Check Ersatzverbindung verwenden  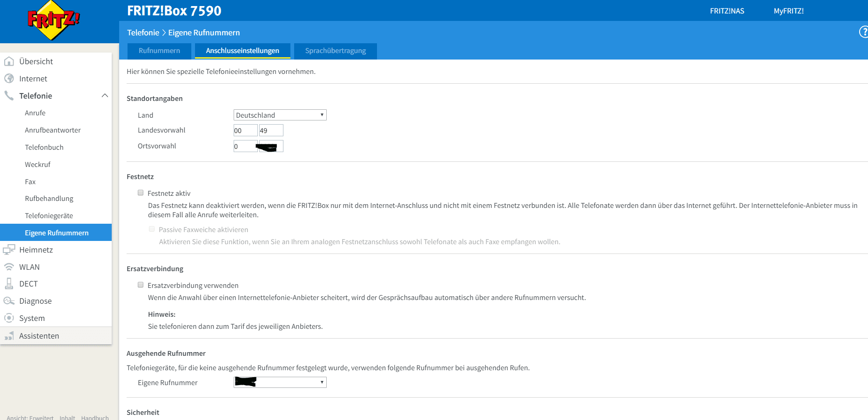point(141,285)
